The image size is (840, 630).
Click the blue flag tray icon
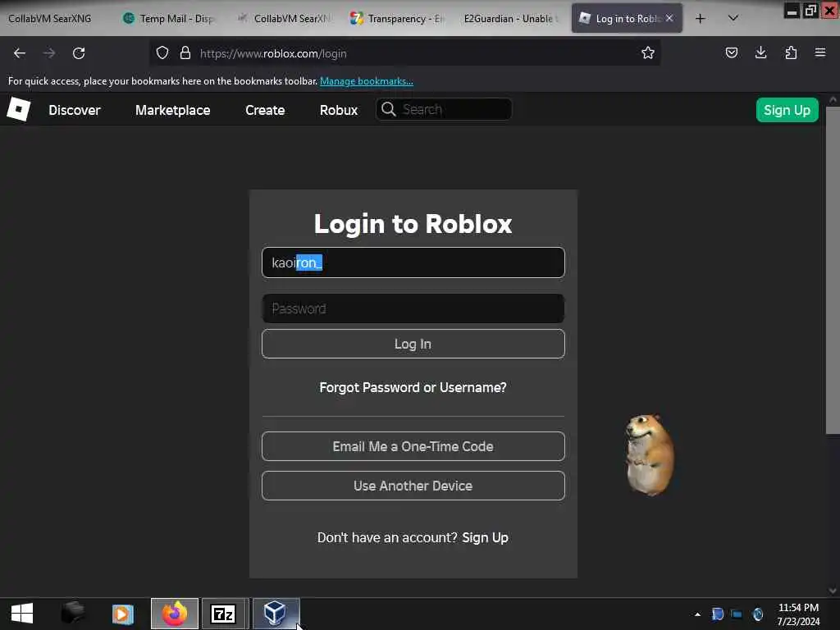tap(717, 614)
